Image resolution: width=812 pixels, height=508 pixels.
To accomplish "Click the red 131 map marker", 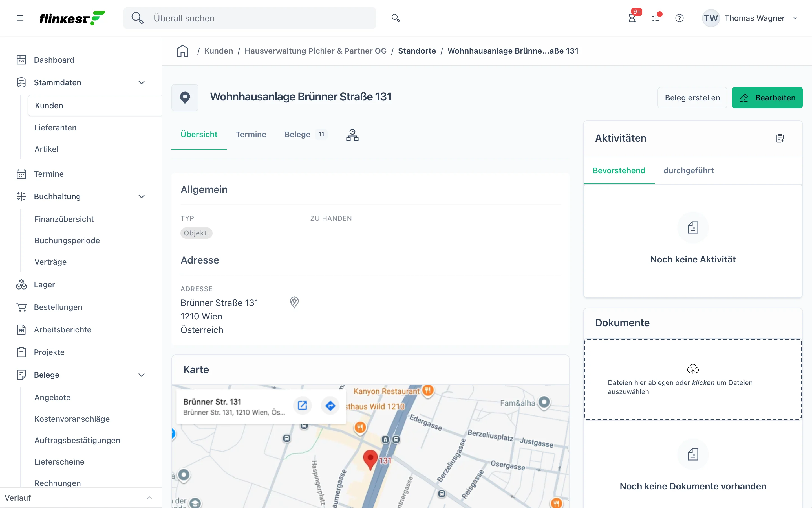I will [370, 460].
